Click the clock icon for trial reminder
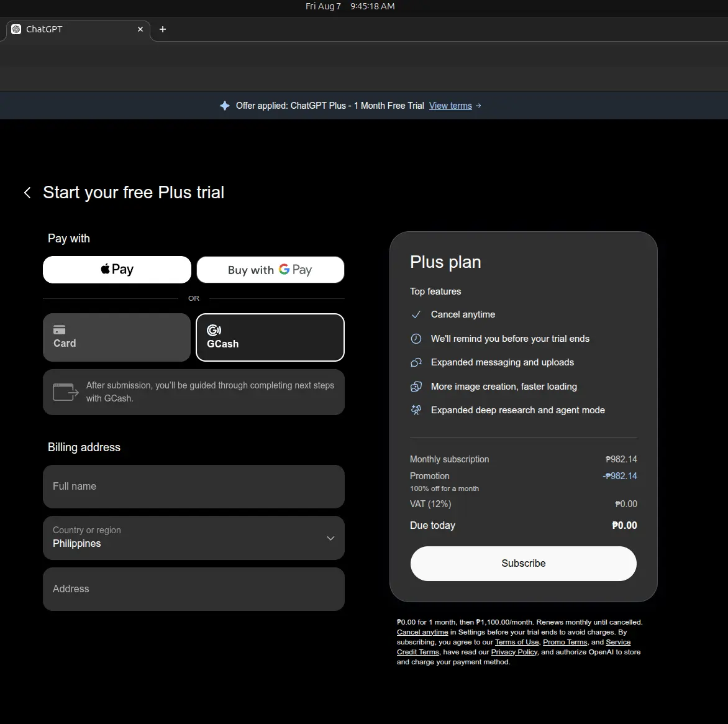 click(416, 339)
